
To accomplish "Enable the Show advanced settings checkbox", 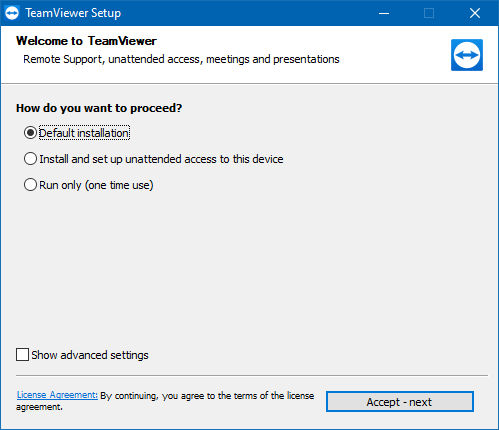I will [22, 355].
